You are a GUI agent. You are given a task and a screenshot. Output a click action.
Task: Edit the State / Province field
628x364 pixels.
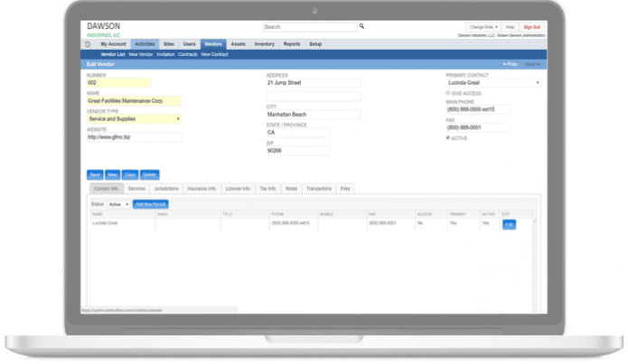click(298, 133)
